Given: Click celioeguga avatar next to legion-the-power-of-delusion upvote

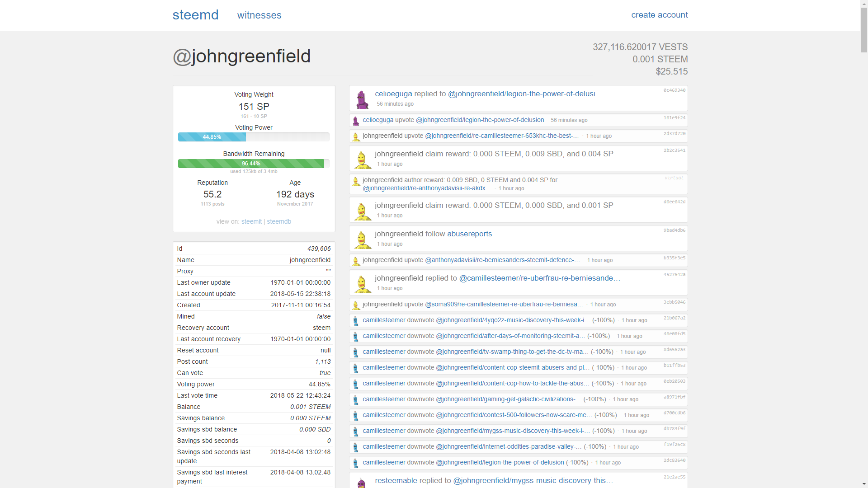Looking at the screenshot, I should (x=356, y=121).
